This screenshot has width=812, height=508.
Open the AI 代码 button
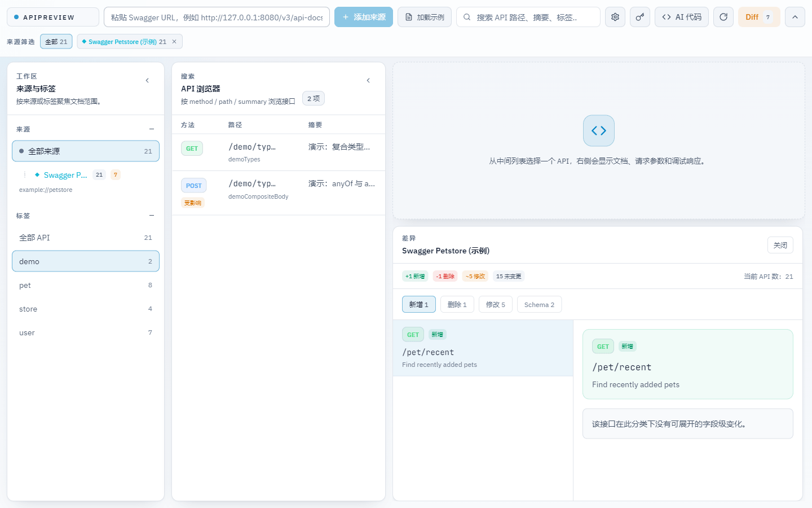pyautogui.click(x=682, y=17)
